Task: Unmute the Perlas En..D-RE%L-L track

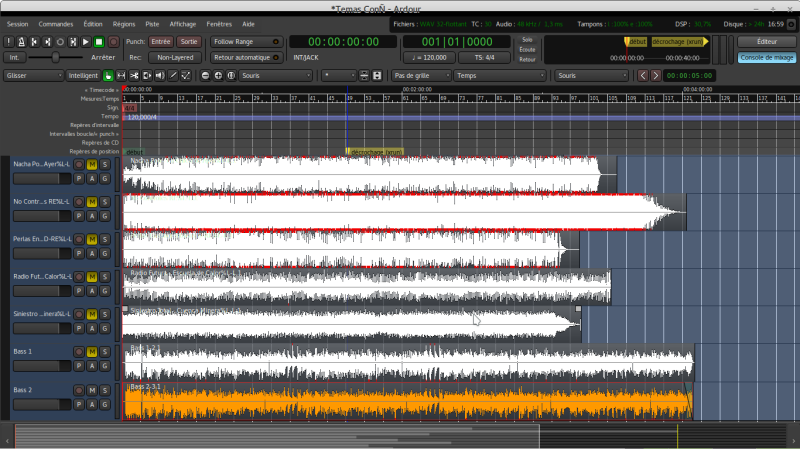Action: 92,239
